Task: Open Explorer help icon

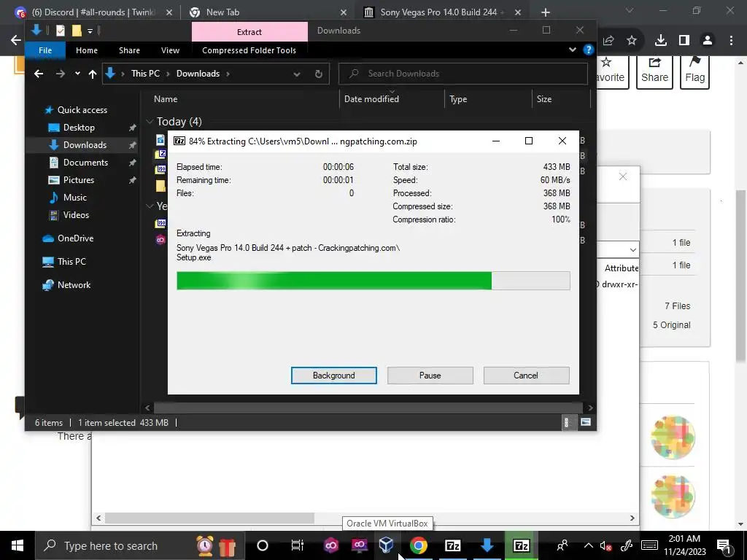Action: click(589, 50)
